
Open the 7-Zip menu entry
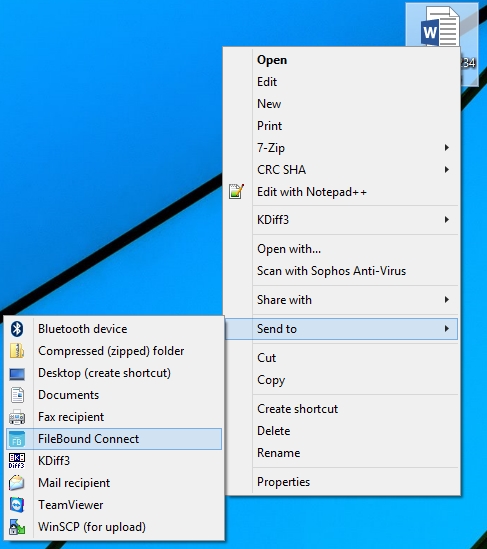pos(342,148)
